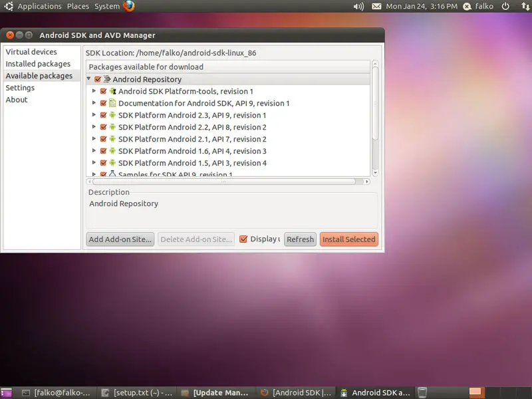Switch to Update Manager in taskbar
This screenshot has height=399, width=532.
(x=215, y=393)
